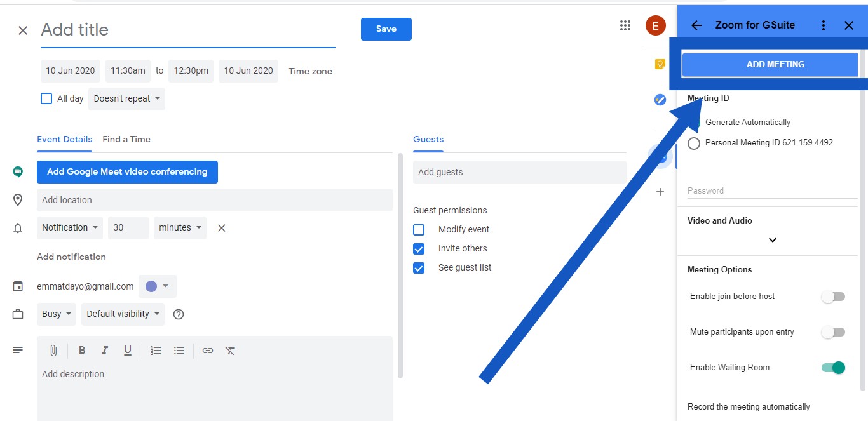Image resolution: width=868 pixels, height=421 pixels.
Task: Open the Notification type dropdown
Action: pos(70,228)
